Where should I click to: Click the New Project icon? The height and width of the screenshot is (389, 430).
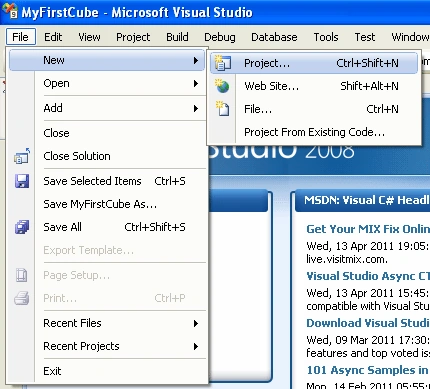pos(222,63)
